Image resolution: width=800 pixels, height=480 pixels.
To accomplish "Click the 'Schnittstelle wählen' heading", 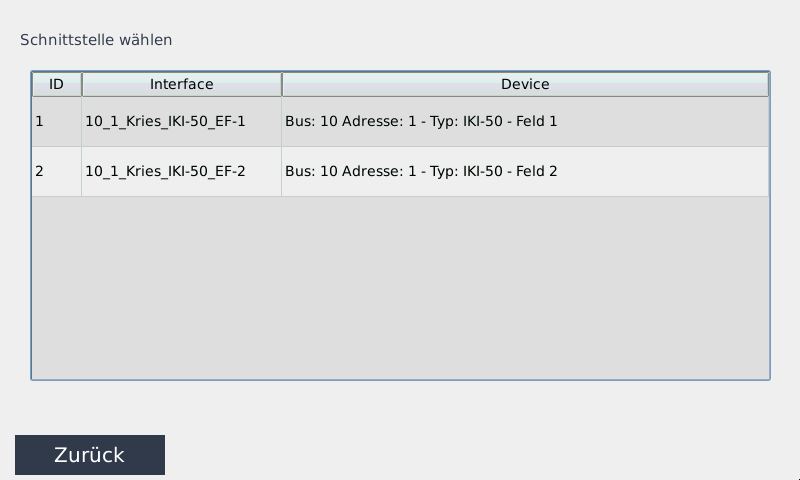I will [96, 40].
